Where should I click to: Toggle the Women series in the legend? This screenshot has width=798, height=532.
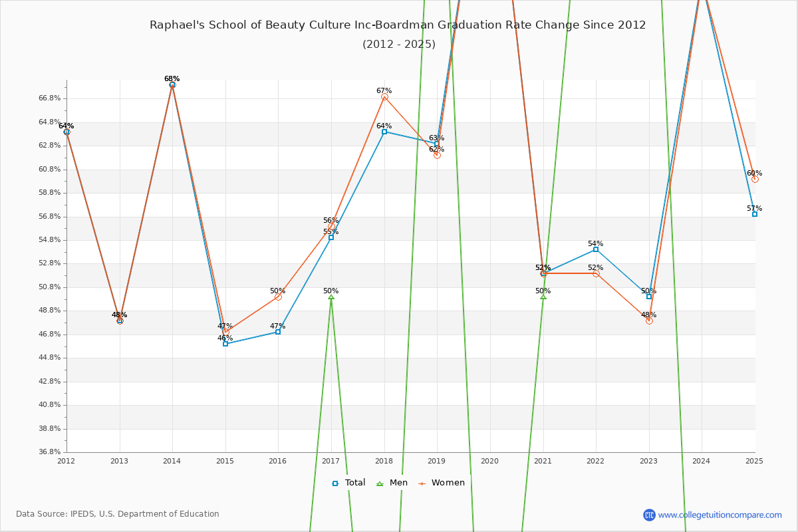tap(440, 483)
